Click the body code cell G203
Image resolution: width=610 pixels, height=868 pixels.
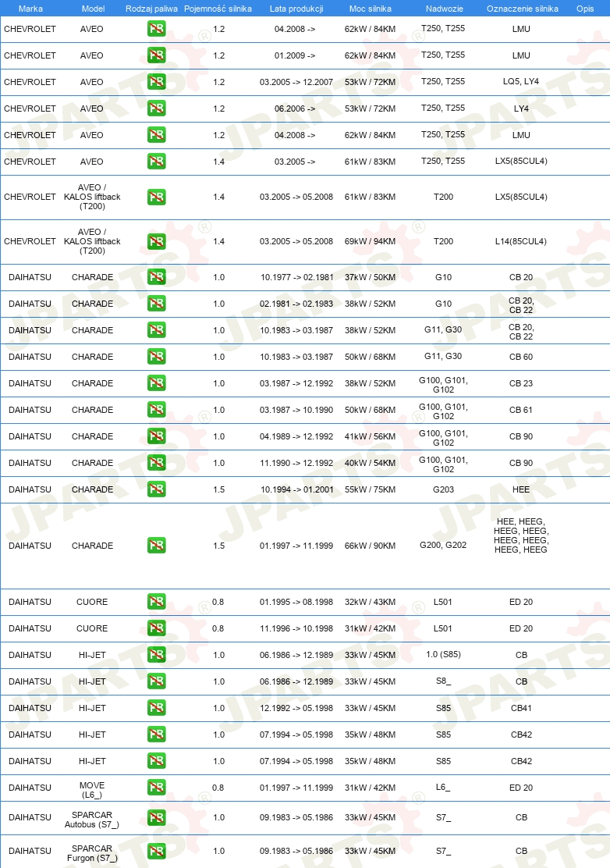pyautogui.click(x=444, y=490)
